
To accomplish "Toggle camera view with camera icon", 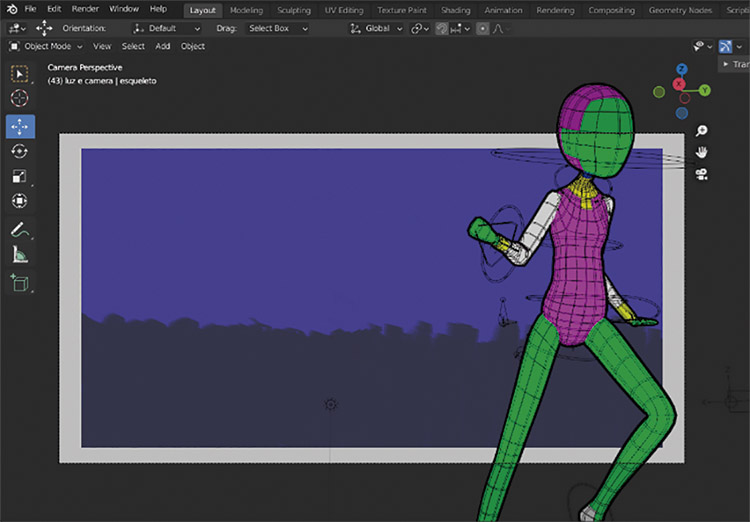I will (x=702, y=174).
